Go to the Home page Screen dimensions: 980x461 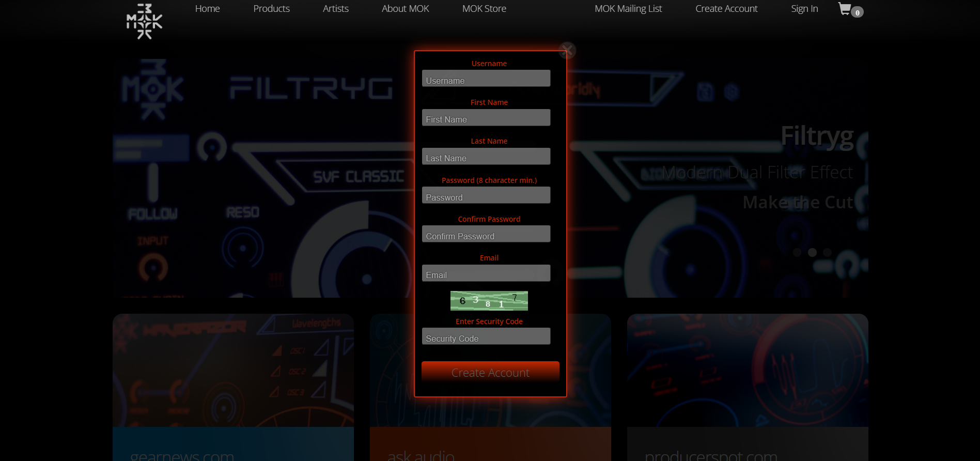tap(208, 9)
